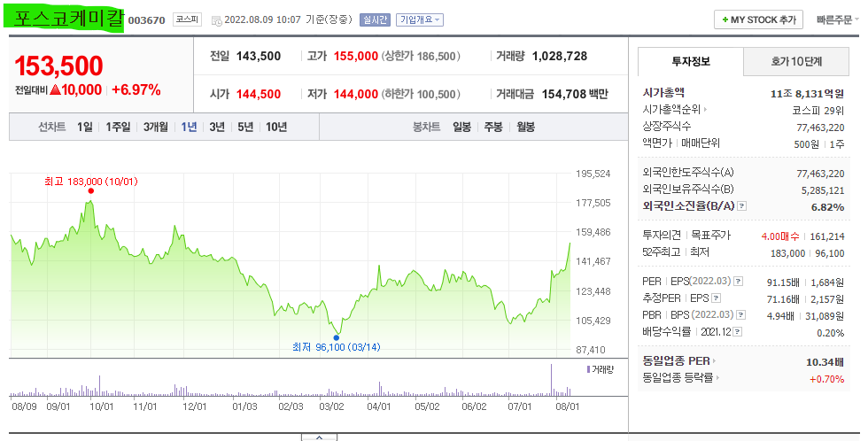Click the 전일 143,500 value

click(259, 56)
